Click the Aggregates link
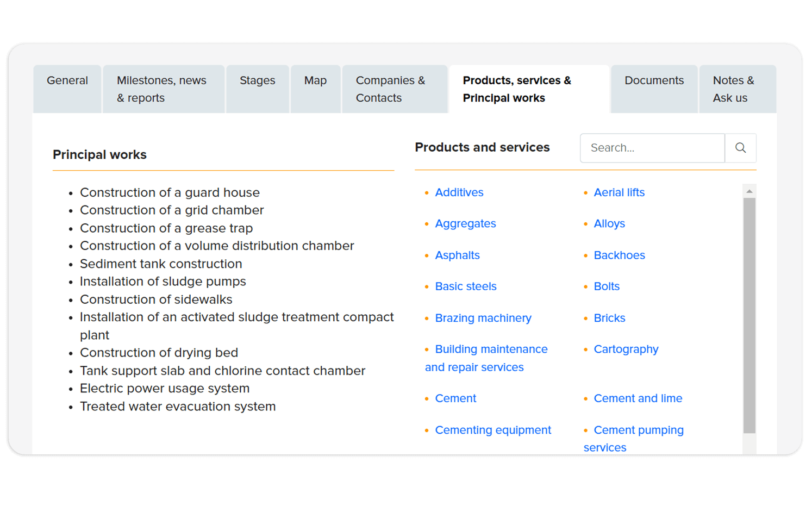The width and height of the screenshot is (812, 506). 465,223
